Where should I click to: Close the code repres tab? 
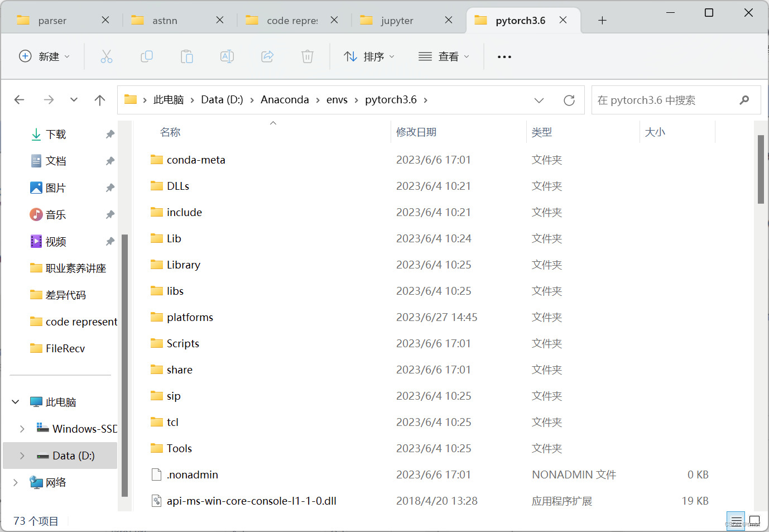pyautogui.click(x=334, y=20)
